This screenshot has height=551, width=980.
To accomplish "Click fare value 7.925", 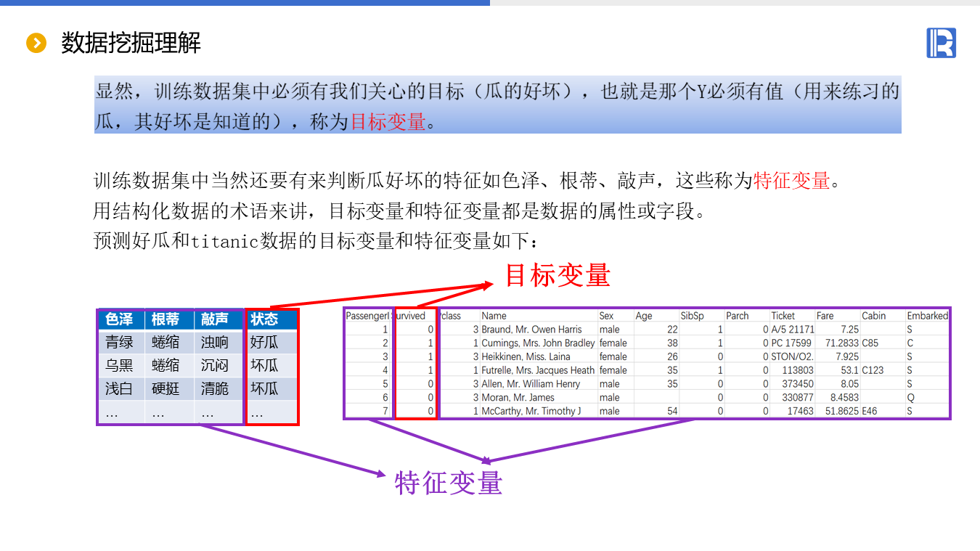I will [847, 356].
